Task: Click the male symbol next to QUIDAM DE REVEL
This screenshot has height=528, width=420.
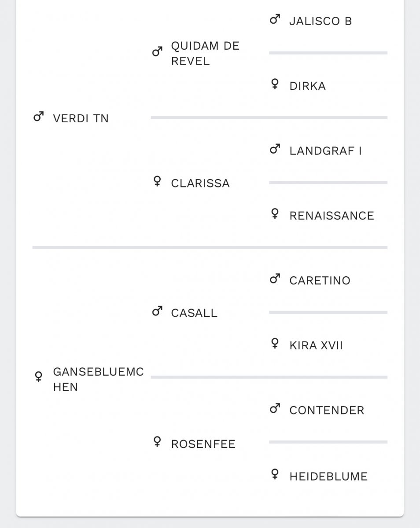Action: [157, 52]
